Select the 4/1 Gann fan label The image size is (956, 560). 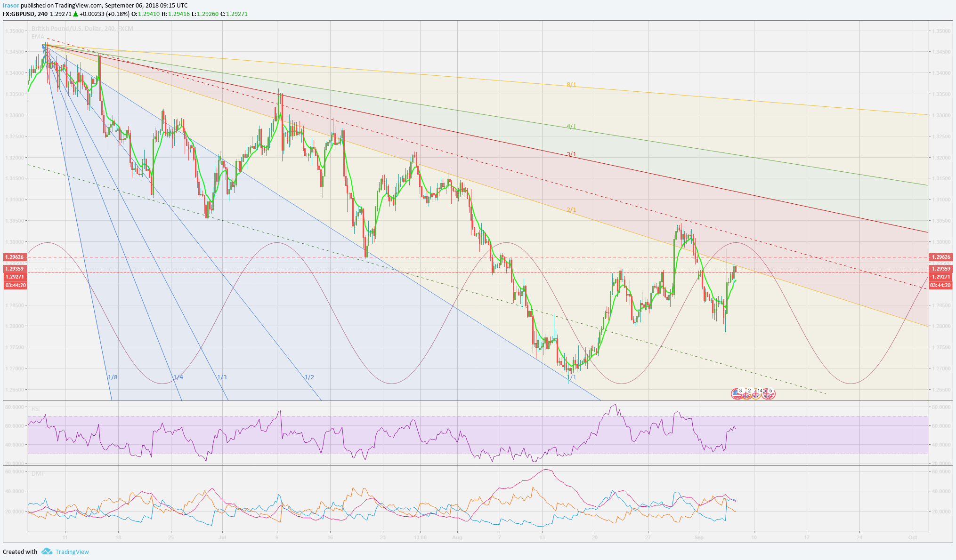pos(571,127)
